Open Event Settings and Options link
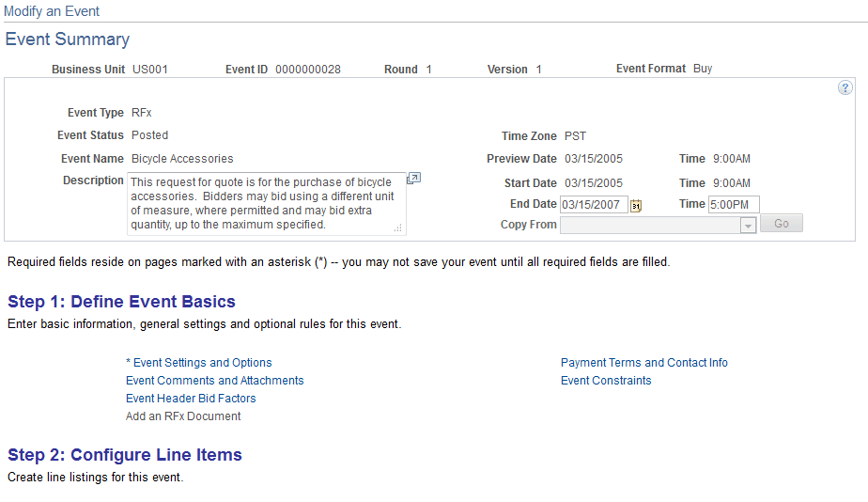 pos(199,362)
